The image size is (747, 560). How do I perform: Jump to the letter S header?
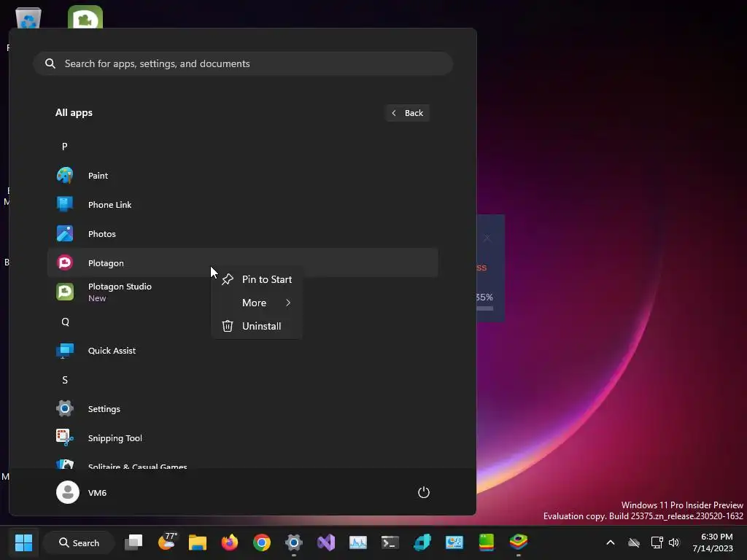[x=65, y=379]
